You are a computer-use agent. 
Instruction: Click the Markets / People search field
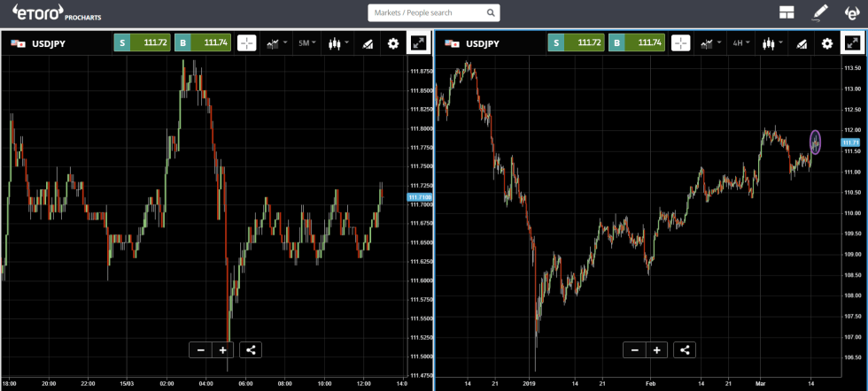425,13
